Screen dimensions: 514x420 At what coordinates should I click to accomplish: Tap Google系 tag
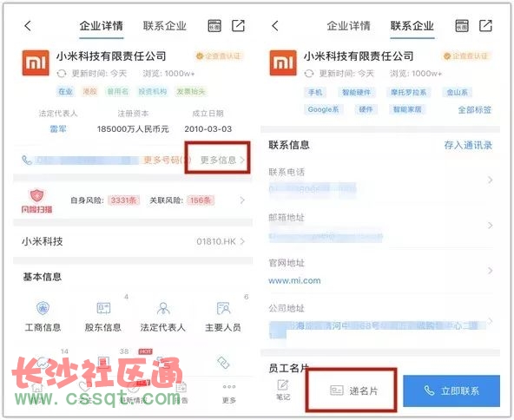324,109
